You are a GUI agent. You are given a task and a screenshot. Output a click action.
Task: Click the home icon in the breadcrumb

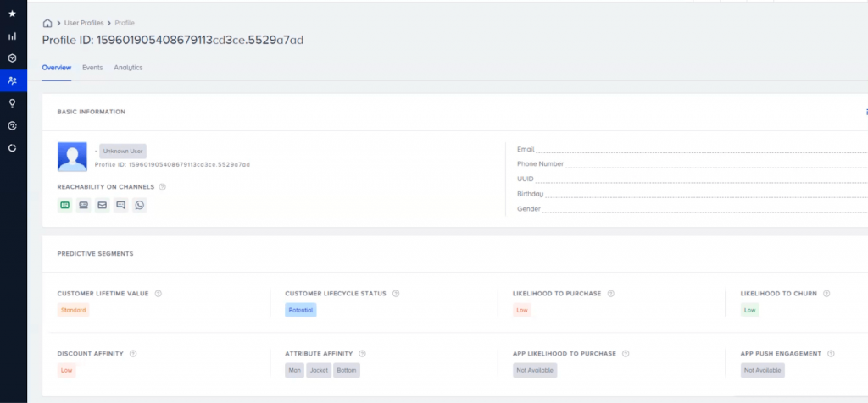pyautogui.click(x=47, y=23)
